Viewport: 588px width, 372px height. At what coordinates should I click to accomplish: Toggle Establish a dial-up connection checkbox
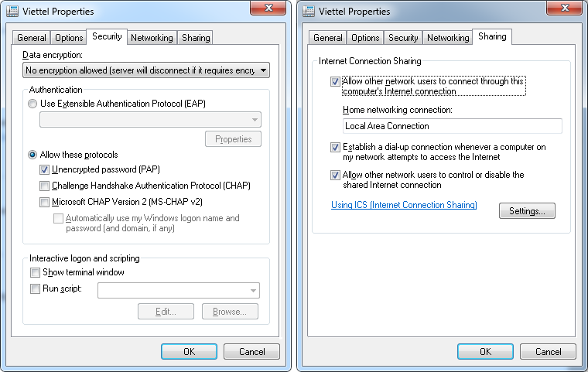335,148
